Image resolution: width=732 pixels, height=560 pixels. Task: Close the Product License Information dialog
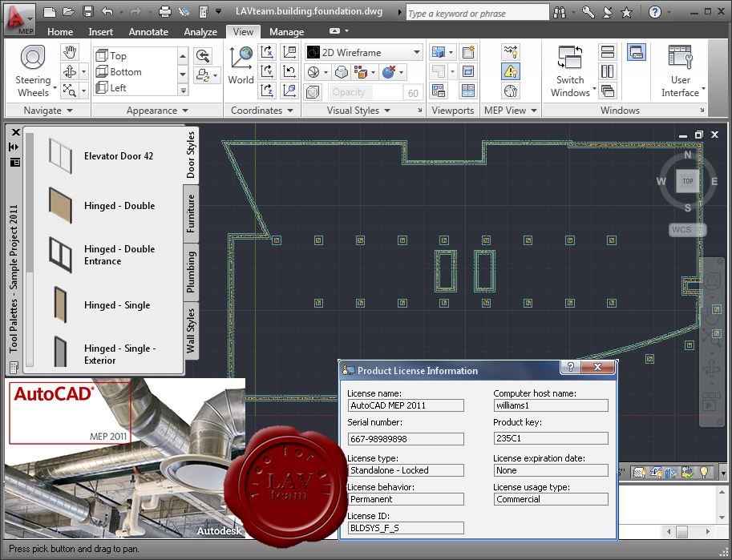pyautogui.click(x=597, y=367)
